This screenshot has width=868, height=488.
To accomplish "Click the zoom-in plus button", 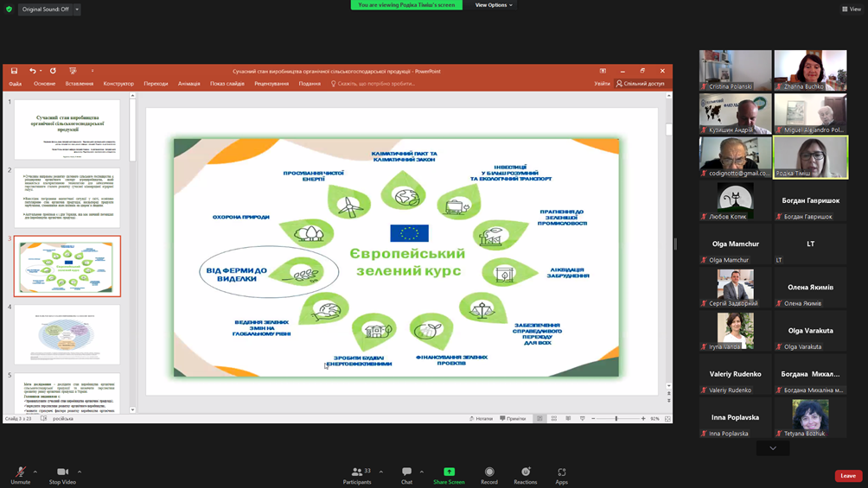I will tap(643, 419).
